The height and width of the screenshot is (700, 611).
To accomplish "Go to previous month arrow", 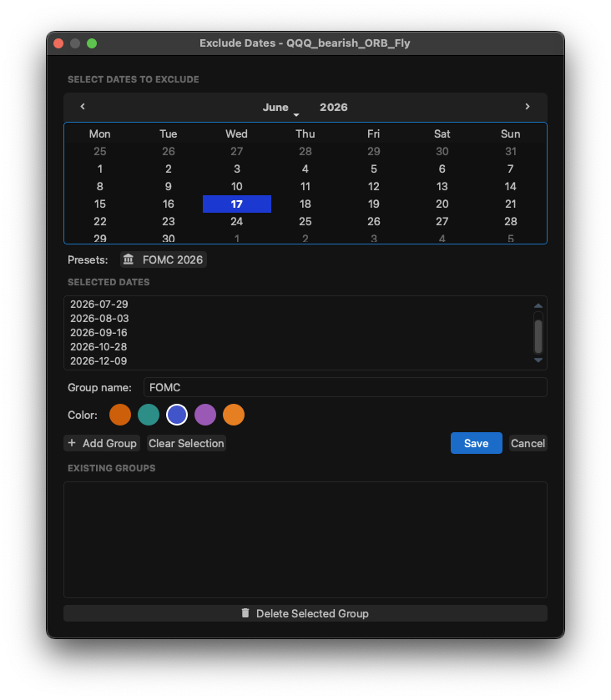I will pos(83,107).
